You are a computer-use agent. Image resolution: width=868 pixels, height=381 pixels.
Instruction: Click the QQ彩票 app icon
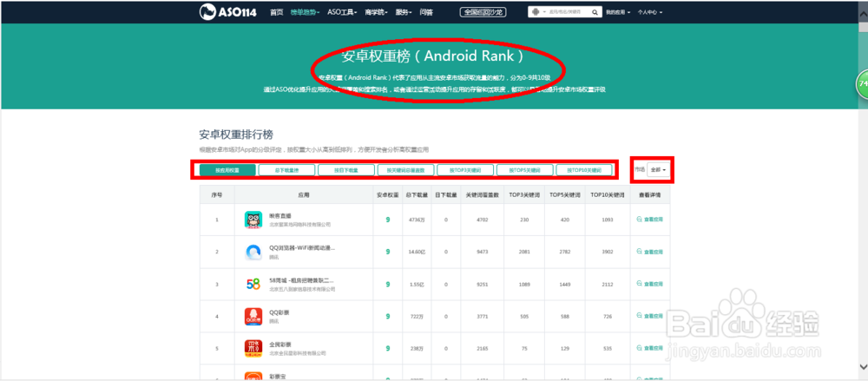(253, 317)
